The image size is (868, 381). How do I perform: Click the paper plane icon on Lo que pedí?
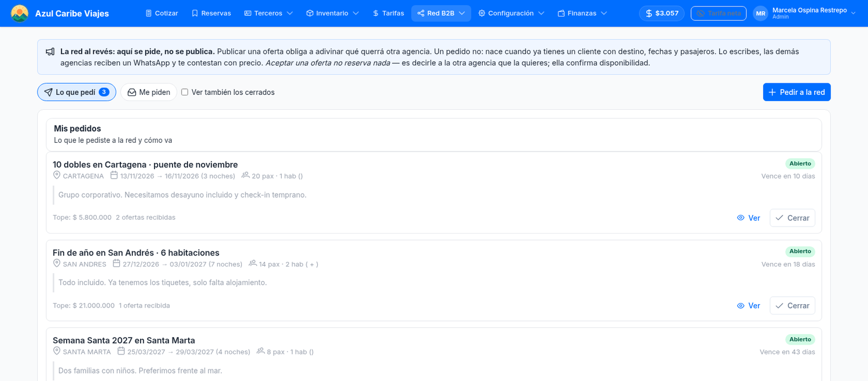[49, 92]
